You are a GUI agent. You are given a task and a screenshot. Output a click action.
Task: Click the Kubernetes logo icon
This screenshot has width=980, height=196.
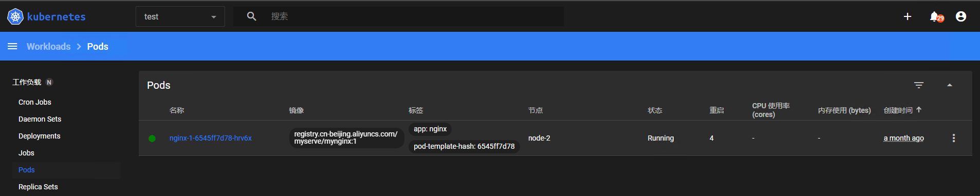point(15,16)
